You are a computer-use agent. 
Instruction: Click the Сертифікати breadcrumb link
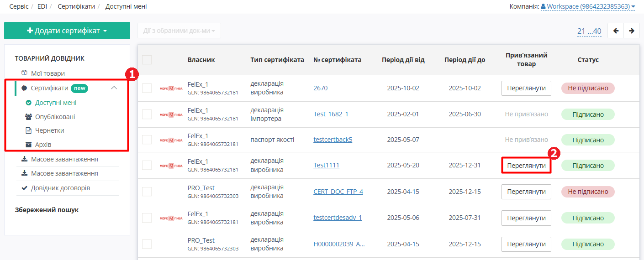[77, 7]
